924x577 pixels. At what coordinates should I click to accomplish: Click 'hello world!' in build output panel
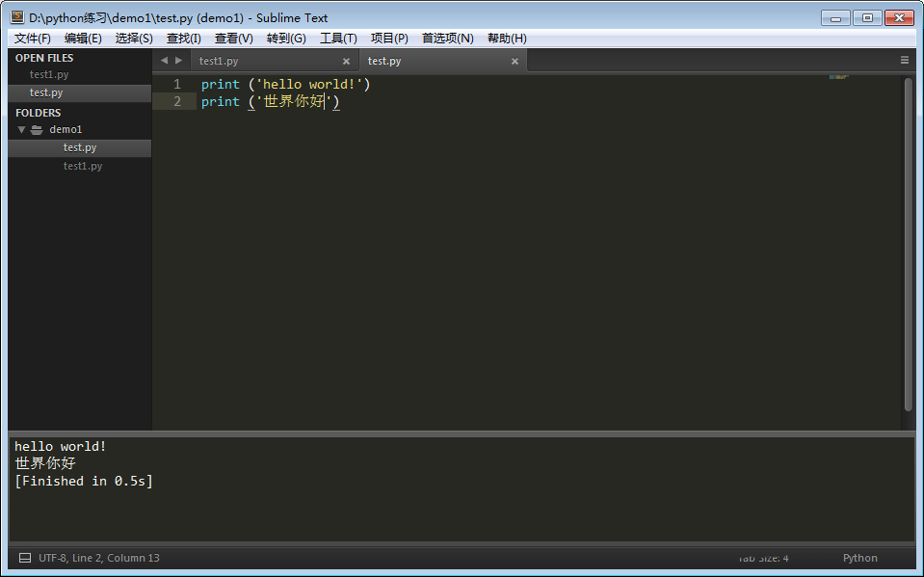60,446
